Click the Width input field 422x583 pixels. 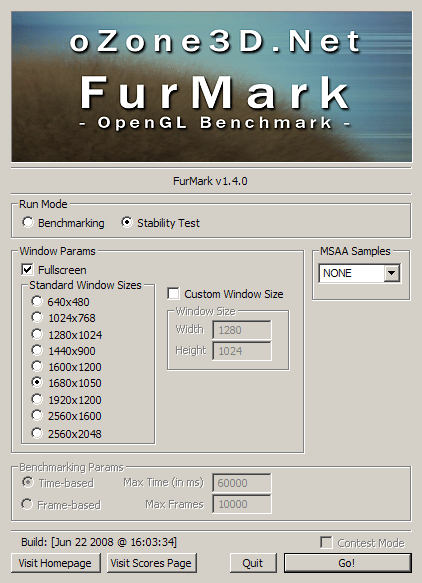click(242, 330)
